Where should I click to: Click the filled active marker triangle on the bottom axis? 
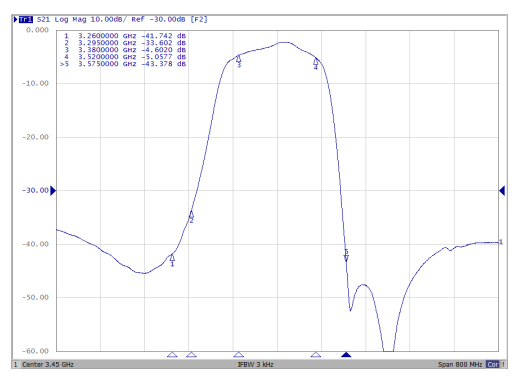(x=346, y=355)
